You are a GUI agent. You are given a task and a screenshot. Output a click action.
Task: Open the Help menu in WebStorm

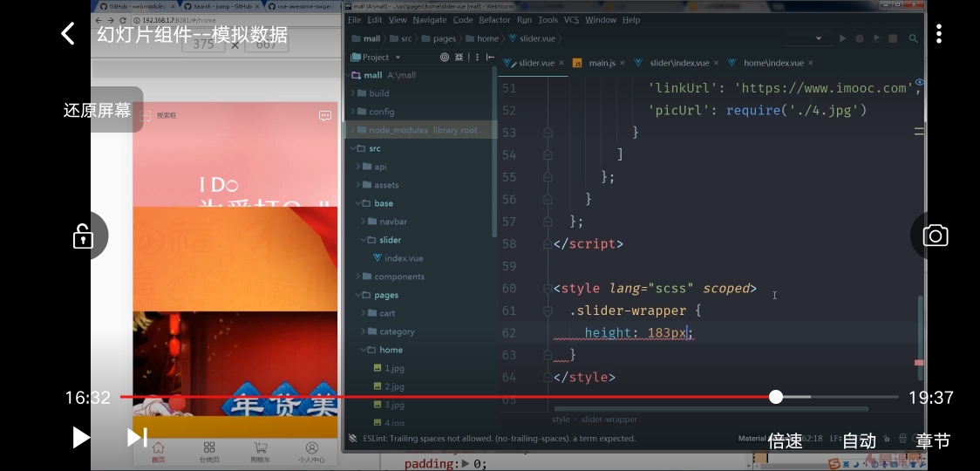[x=631, y=20]
